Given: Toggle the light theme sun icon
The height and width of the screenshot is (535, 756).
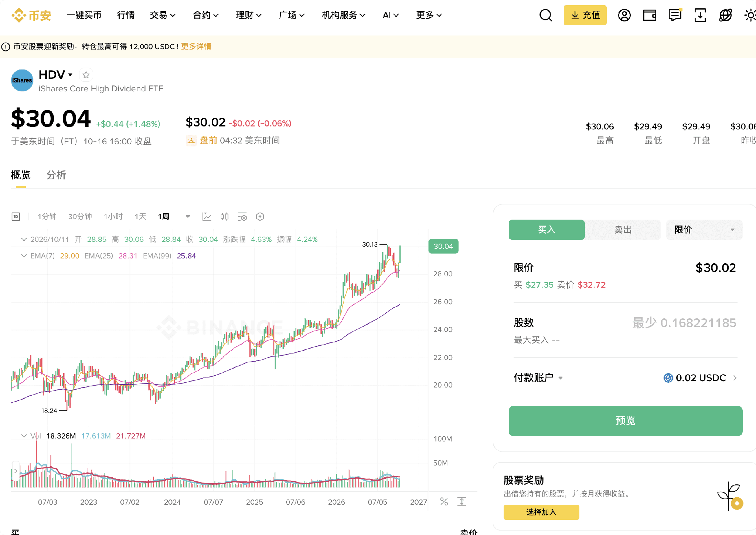Looking at the screenshot, I should (750, 15).
